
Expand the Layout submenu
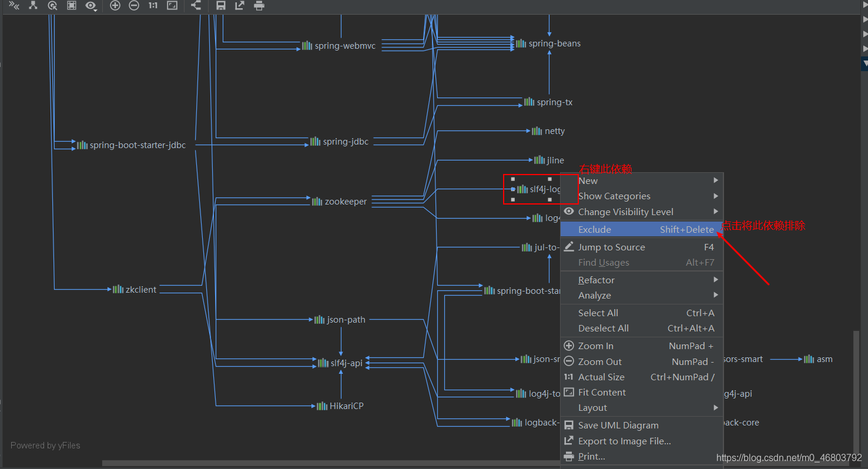642,407
